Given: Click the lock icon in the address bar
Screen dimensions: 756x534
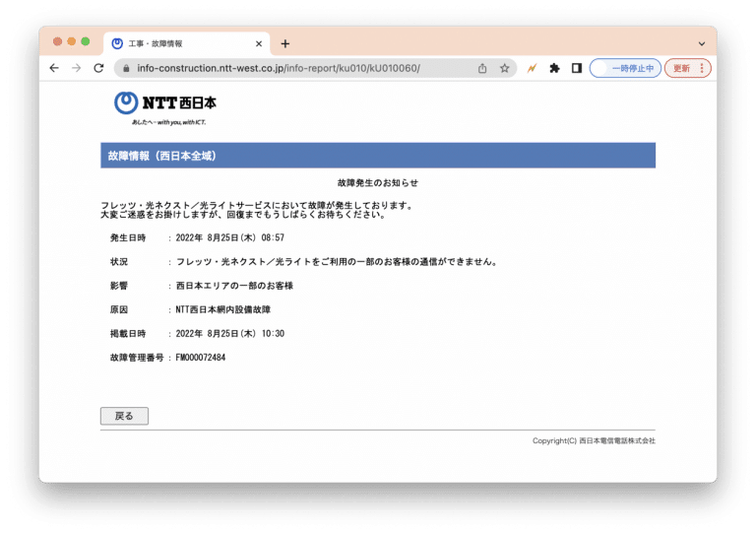Looking at the screenshot, I should [x=126, y=69].
